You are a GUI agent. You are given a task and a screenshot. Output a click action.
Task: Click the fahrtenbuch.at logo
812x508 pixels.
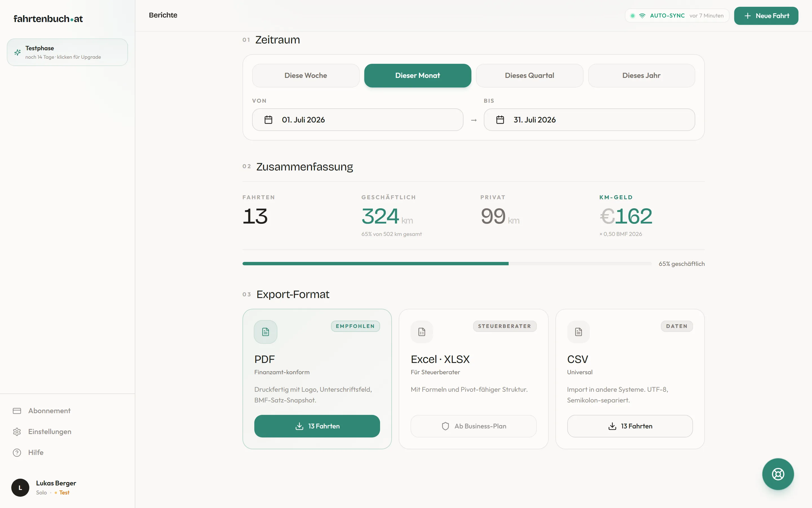[x=48, y=19]
